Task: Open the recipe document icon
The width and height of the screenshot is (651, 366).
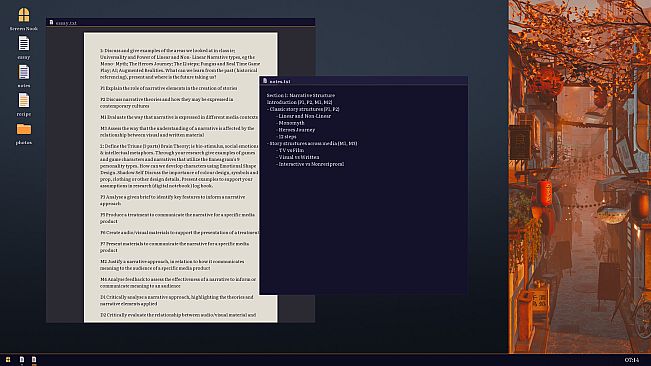Action: click(x=24, y=104)
